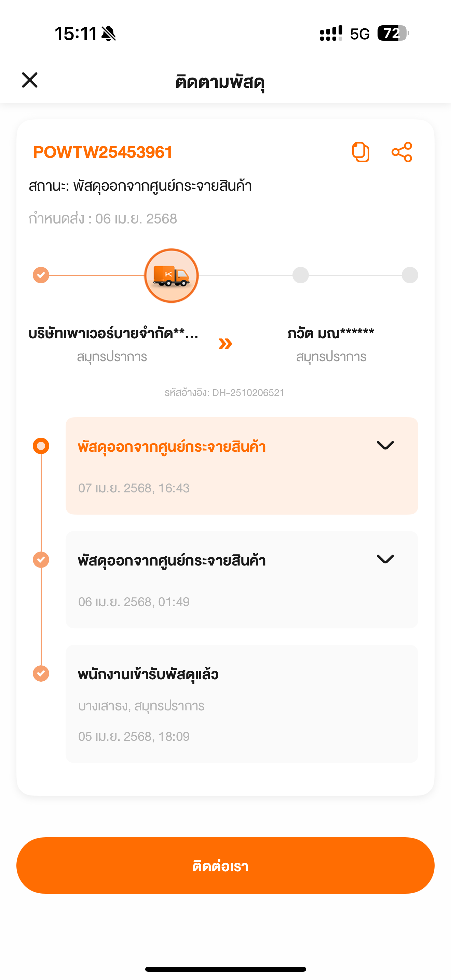Open the ติดต่อเรา contact button

225,866
